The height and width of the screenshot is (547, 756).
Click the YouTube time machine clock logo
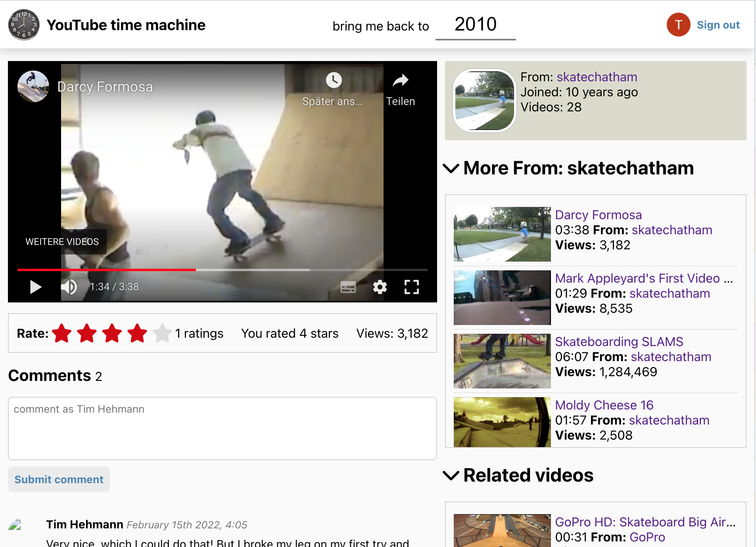coord(24,25)
